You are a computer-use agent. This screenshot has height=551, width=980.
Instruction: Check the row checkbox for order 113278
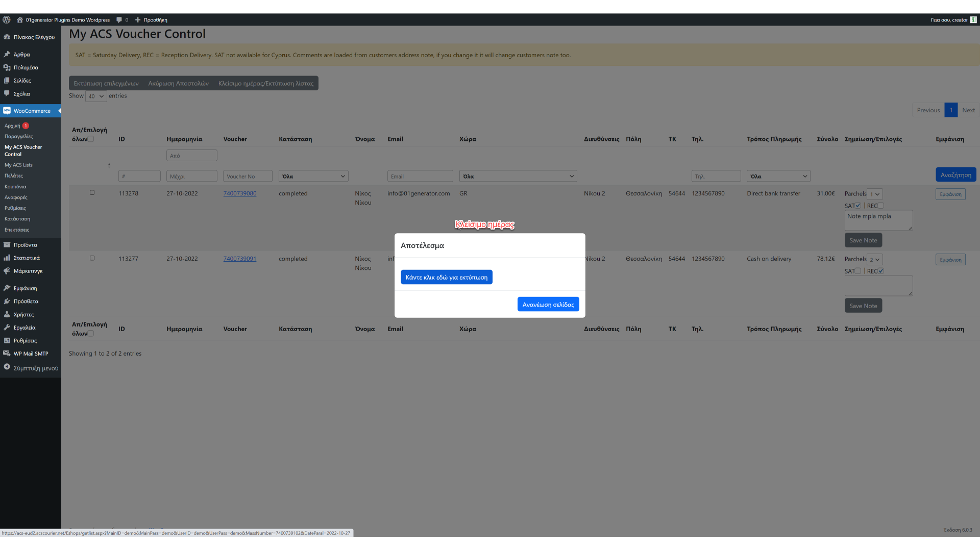point(92,193)
